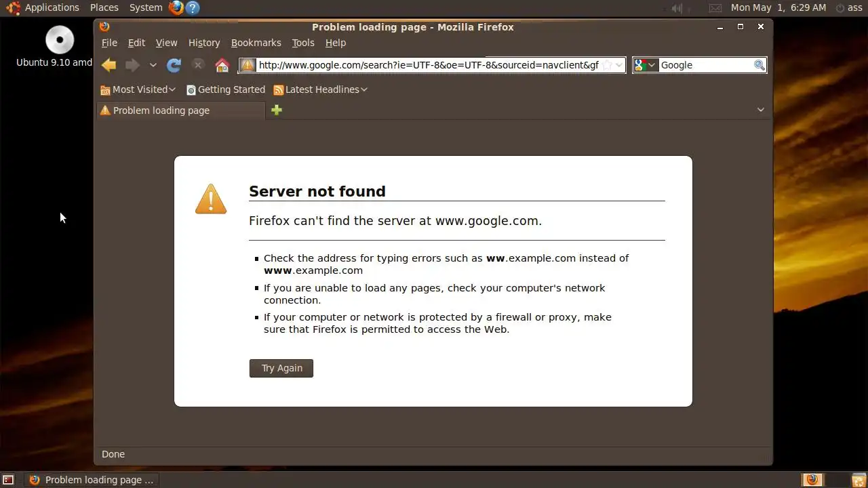Open the back/forward history dropdown arrow
868x488 pixels.
153,65
